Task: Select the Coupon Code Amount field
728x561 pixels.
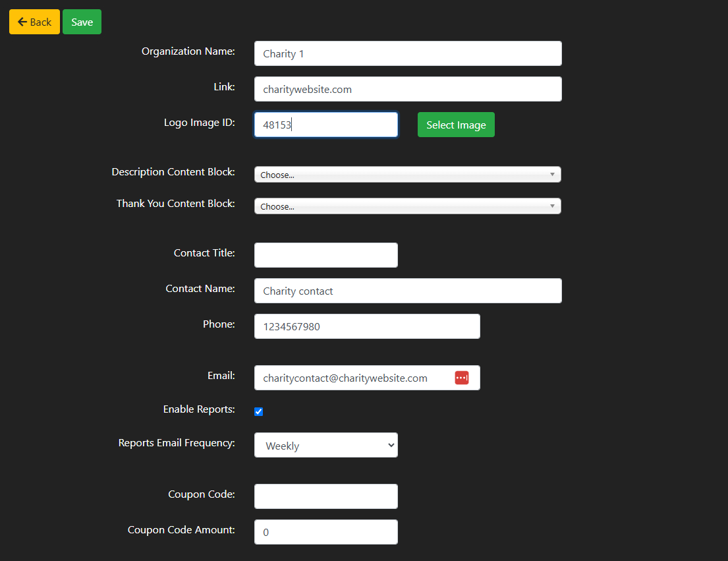Action: pyautogui.click(x=325, y=532)
